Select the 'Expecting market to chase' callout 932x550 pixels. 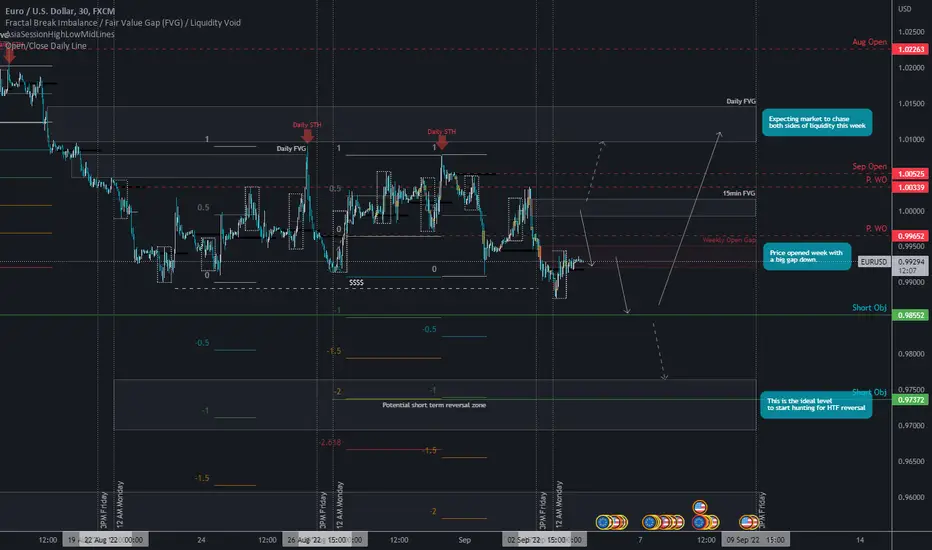click(817, 122)
